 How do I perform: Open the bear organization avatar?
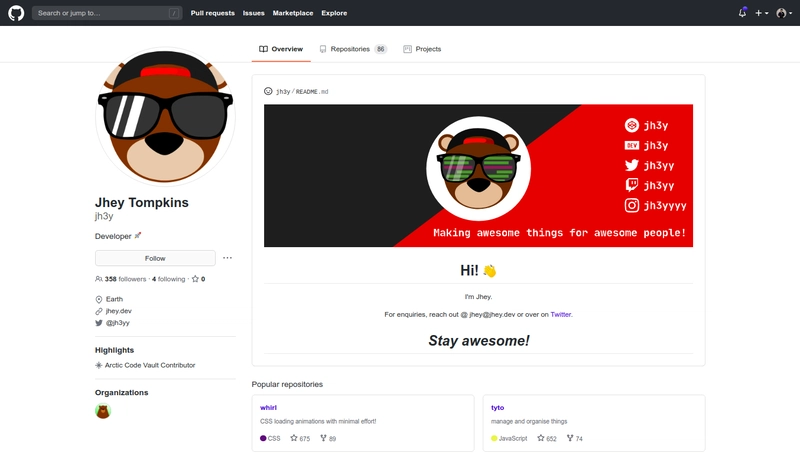pyautogui.click(x=103, y=411)
